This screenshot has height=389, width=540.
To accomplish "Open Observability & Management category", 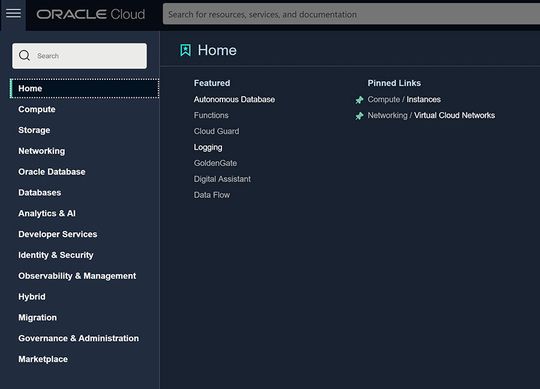I will click(77, 276).
